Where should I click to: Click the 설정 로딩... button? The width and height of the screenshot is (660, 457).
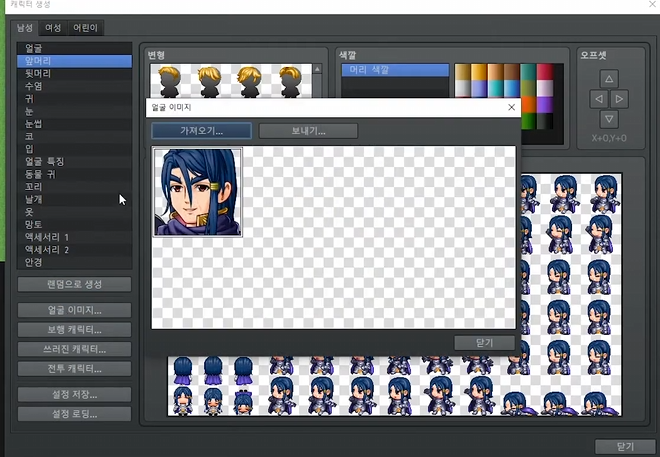[75, 414]
